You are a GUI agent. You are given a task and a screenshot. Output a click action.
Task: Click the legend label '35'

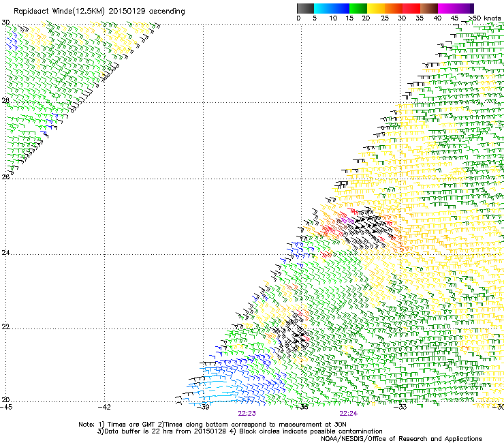[x=420, y=18]
